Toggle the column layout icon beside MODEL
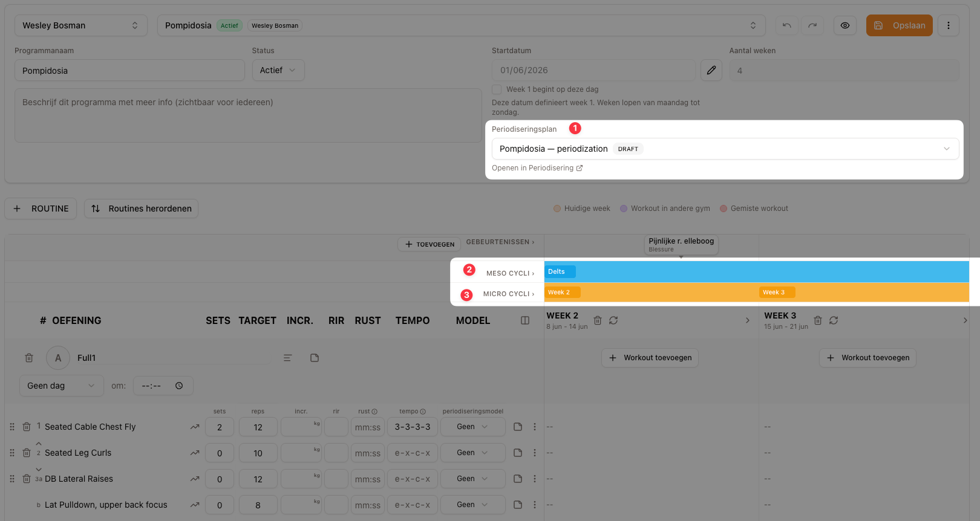This screenshot has height=521, width=980. pos(525,320)
